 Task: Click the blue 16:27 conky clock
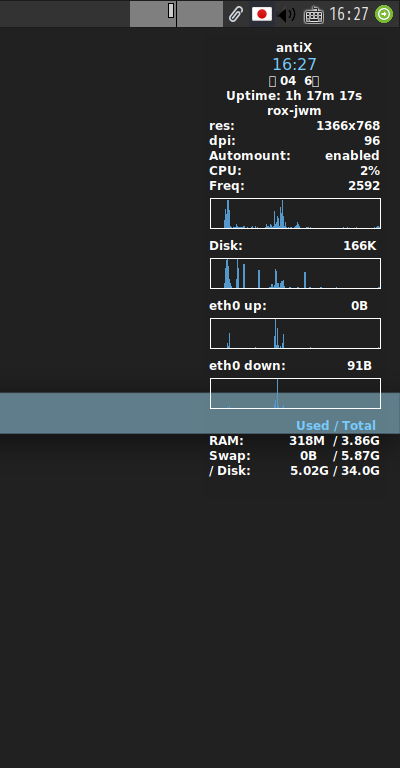point(294,64)
